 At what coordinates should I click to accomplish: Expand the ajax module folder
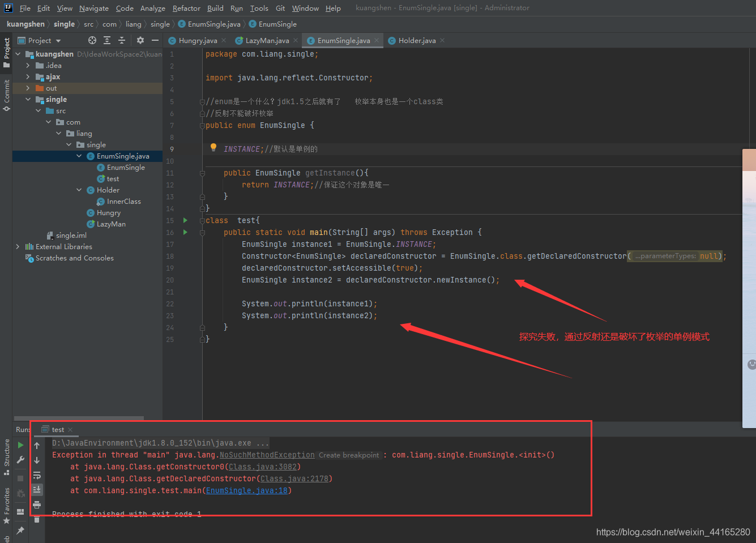point(28,76)
